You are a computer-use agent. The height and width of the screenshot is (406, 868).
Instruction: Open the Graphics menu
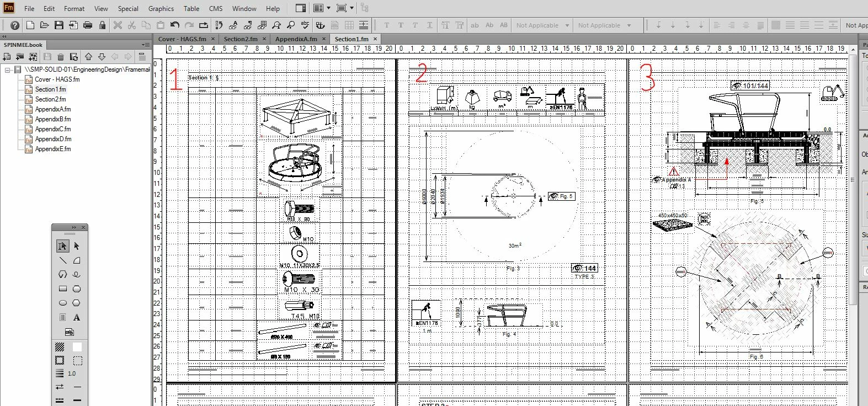click(161, 8)
